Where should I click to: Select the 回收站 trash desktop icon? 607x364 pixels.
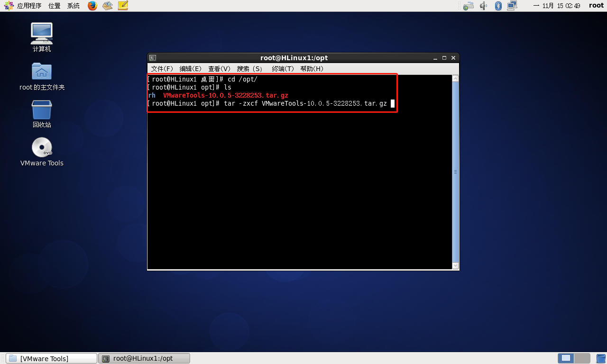coord(42,114)
